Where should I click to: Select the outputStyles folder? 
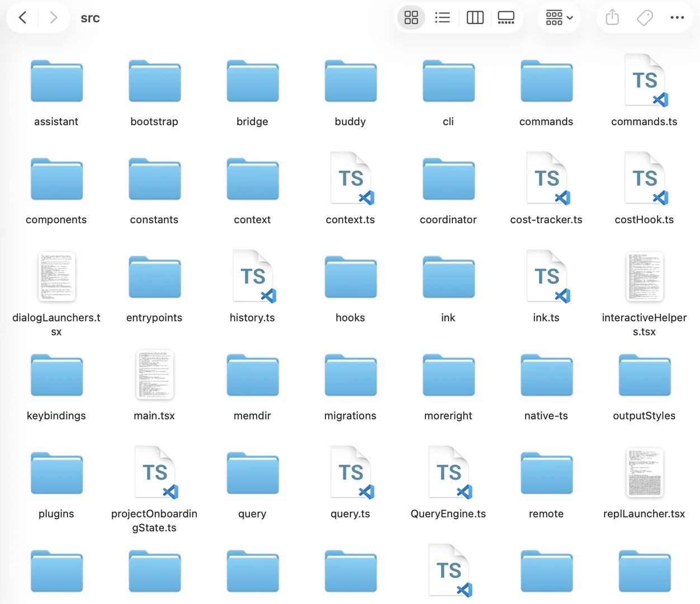(x=645, y=375)
